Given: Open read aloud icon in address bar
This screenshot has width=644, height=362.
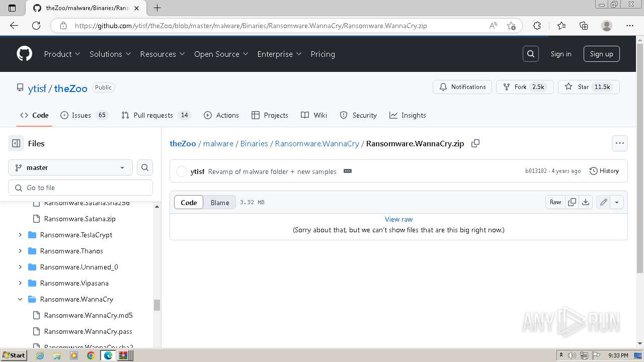Looking at the screenshot, I should click(493, 26).
